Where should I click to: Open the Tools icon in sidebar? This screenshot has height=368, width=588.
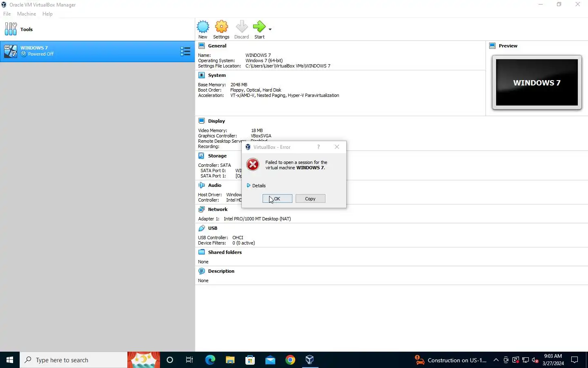(x=11, y=29)
